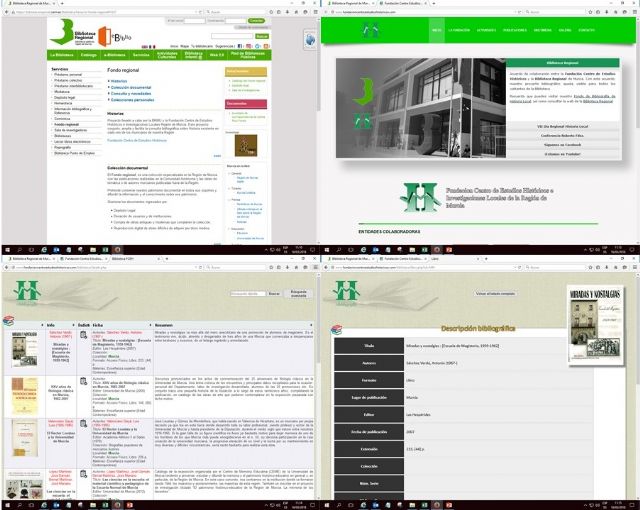
Task: Click home icon in Biblioteca Regional browser toolbar
Action: (x=296, y=12)
